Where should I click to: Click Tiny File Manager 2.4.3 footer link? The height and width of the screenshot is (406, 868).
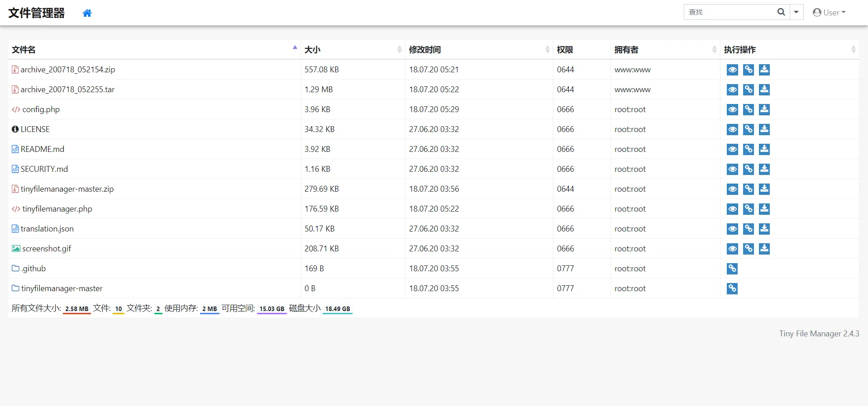click(819, 334)
